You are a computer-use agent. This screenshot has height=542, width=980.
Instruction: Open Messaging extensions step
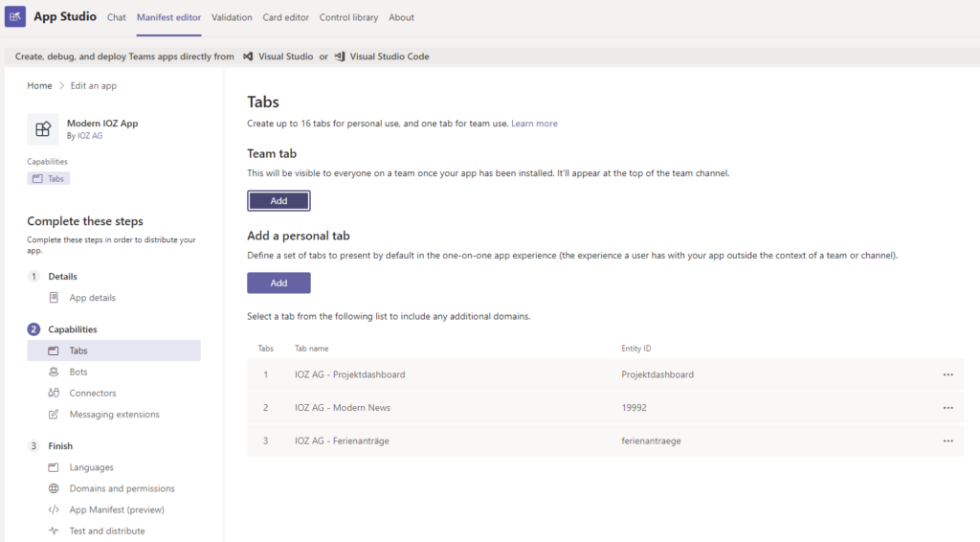(x=115, y=415)
